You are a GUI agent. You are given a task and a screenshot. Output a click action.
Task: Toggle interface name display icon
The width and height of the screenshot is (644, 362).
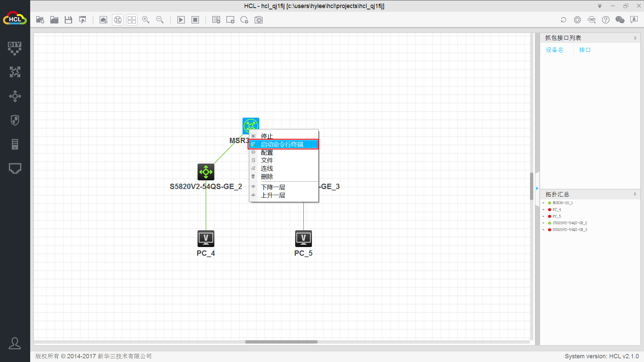click(x=104, y=20)
